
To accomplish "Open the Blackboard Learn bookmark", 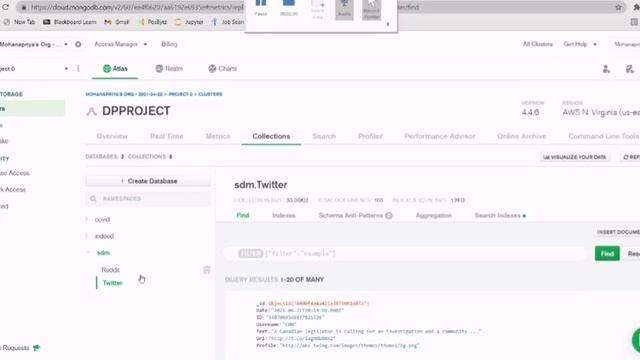I will [x=70, y=22].
